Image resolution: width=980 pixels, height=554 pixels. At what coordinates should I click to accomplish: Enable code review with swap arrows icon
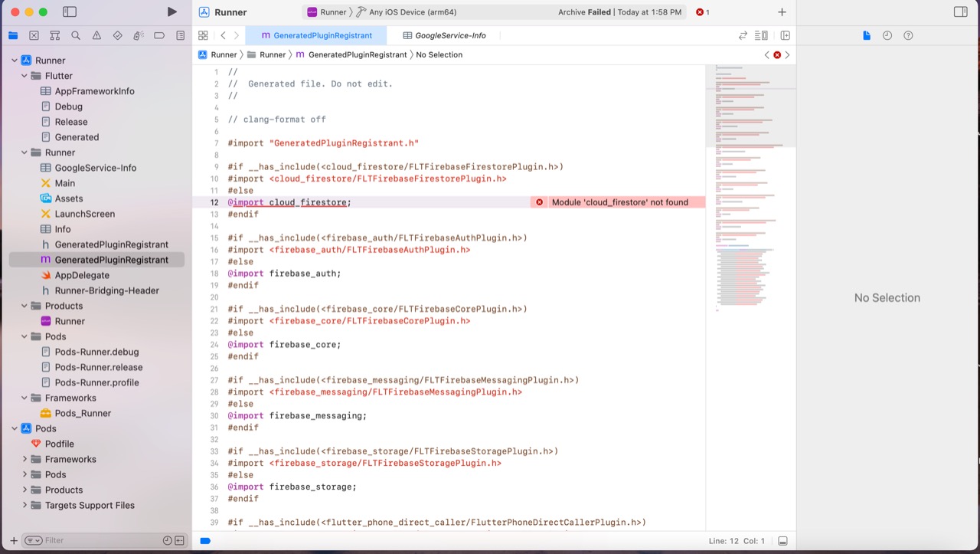tap(743, 35)
